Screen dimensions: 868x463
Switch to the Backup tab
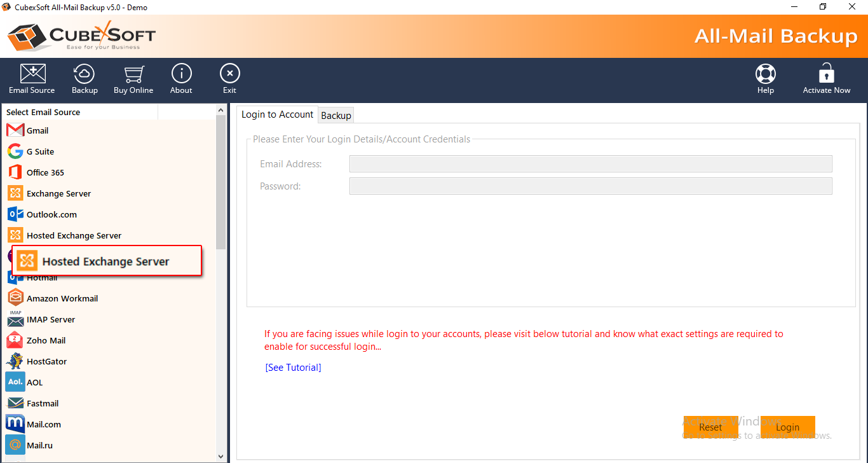point(336,115)
